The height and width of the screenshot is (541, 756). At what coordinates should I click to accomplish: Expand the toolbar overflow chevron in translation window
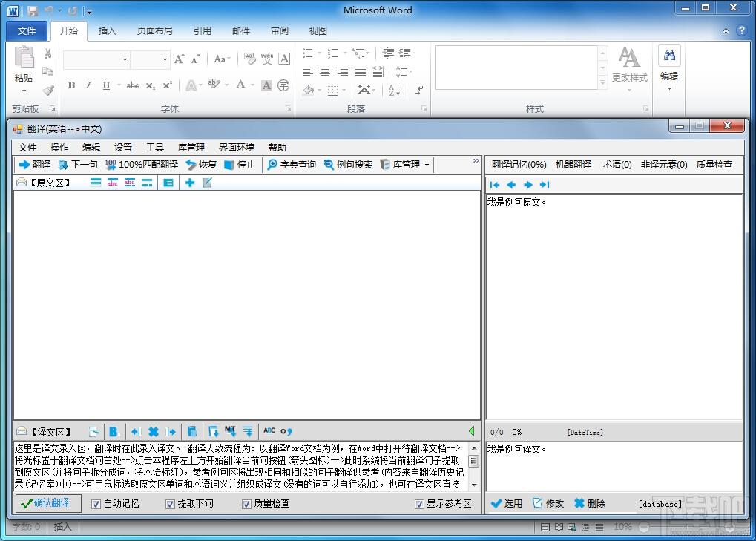[x=476, y=161]
